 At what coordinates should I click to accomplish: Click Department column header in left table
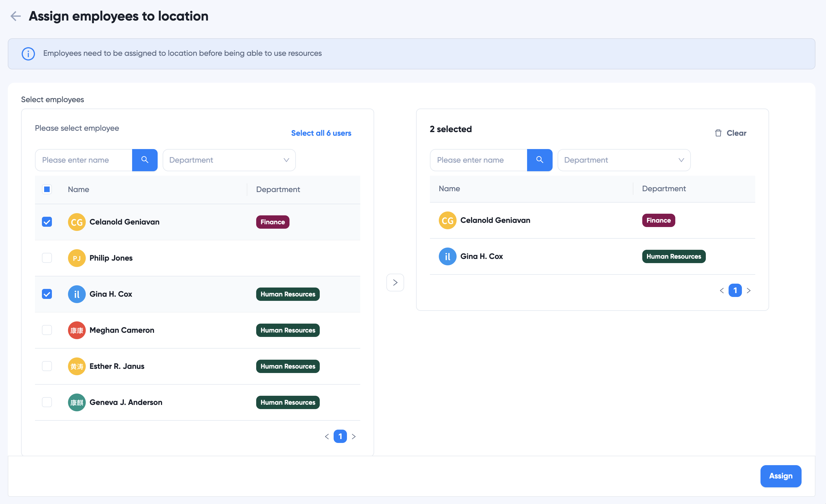pyautogui.click(x=278, y=189)
